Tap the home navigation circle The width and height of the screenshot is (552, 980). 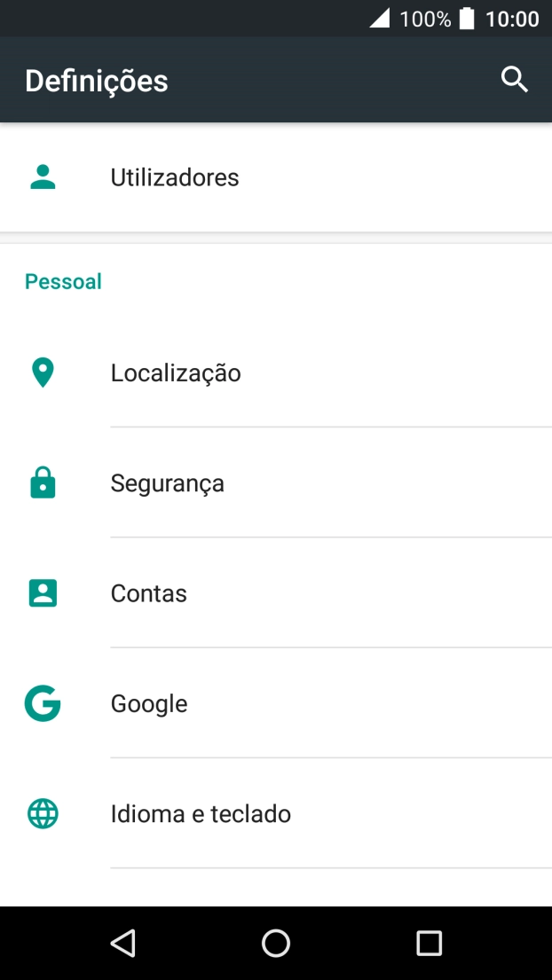(275, 943)
